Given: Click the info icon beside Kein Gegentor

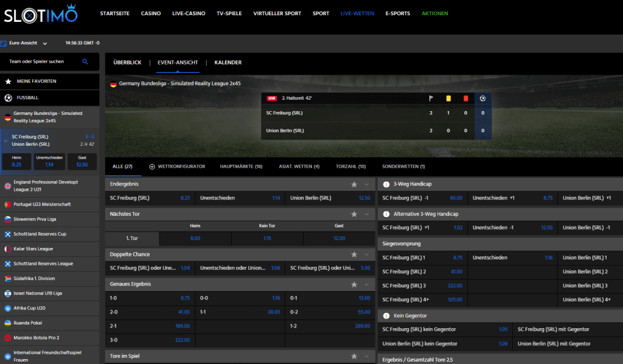Looking at the screenshot, I should 386,316.
